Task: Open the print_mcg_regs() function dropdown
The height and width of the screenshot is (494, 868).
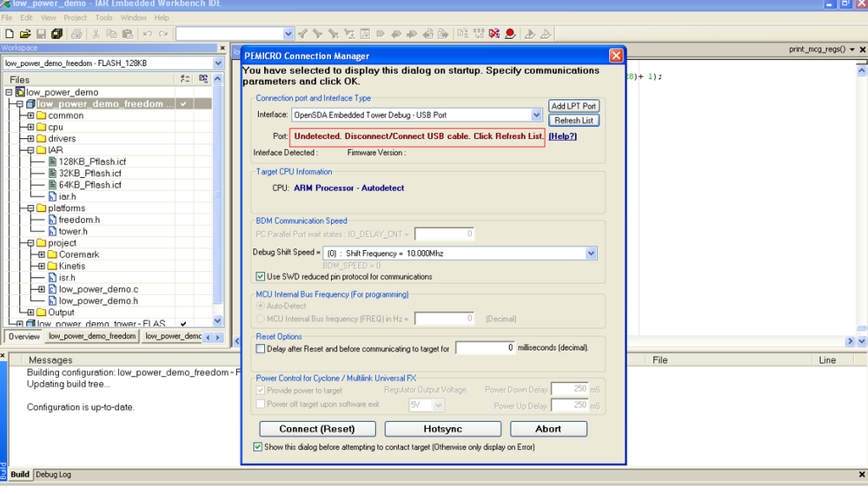Action: pos(852,49)
